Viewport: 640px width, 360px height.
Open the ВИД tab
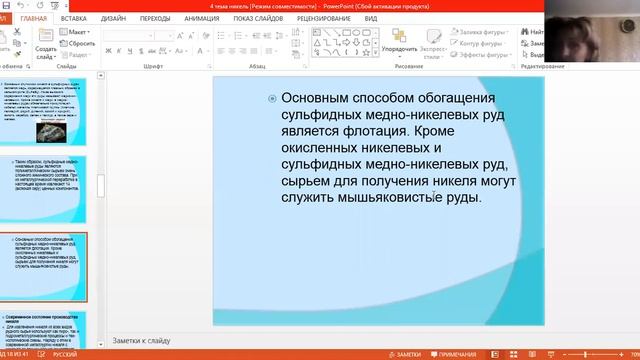tap(371, 18)
